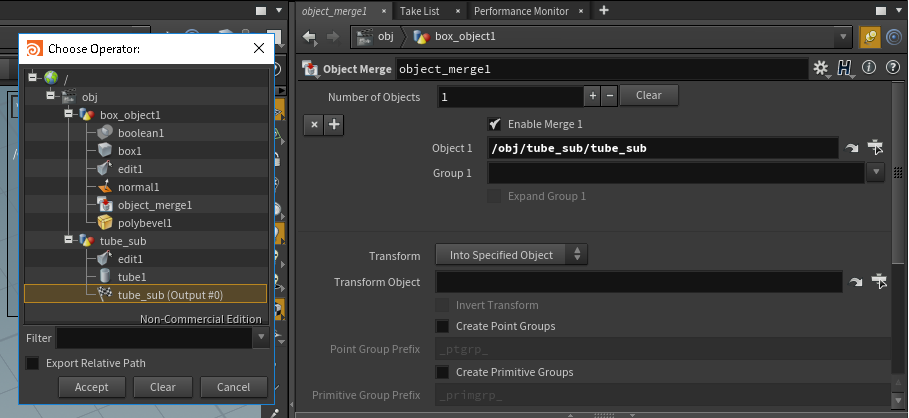Toggle Create Primitive Groups checkbox
The height and width of the screenshot is (418, 909).
[442, 372]
